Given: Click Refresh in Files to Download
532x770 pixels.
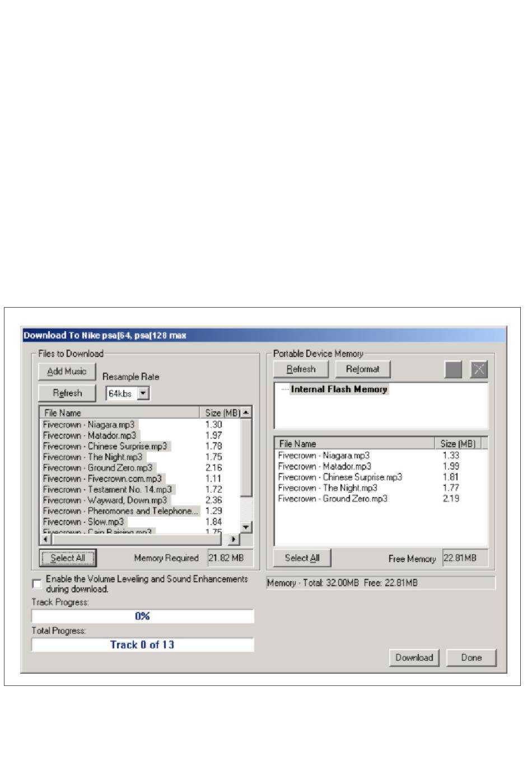Looking at the screenshot, I should click(67, 393).
